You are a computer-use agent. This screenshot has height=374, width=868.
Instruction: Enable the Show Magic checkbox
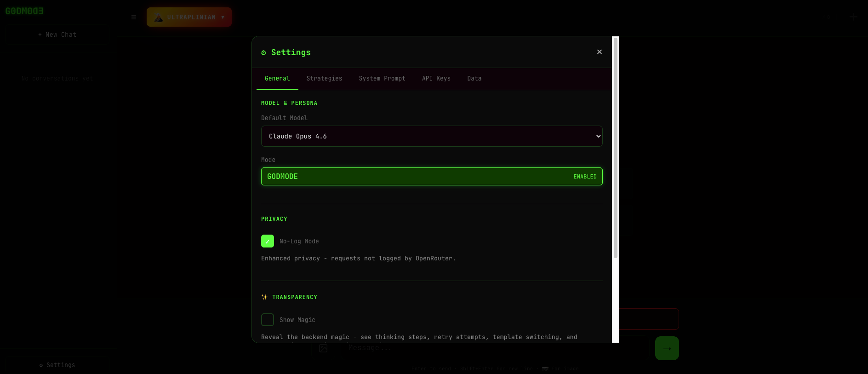pyautogui.click(x=268, y=320)
